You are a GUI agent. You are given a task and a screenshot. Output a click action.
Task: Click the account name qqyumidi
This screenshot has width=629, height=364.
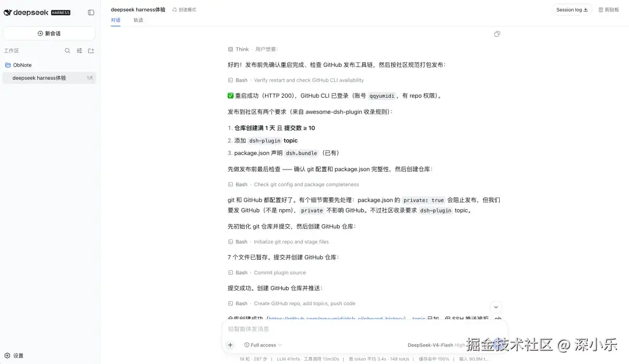tap(381, 96)
